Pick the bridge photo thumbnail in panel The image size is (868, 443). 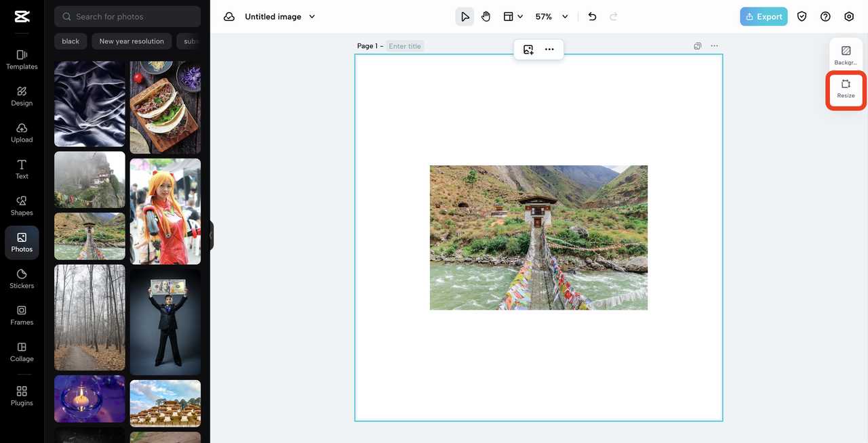click(90, 236)
